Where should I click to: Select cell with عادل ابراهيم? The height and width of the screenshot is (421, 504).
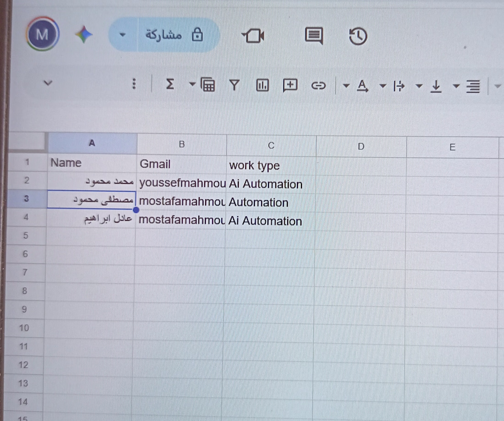[x=91, y=218]
